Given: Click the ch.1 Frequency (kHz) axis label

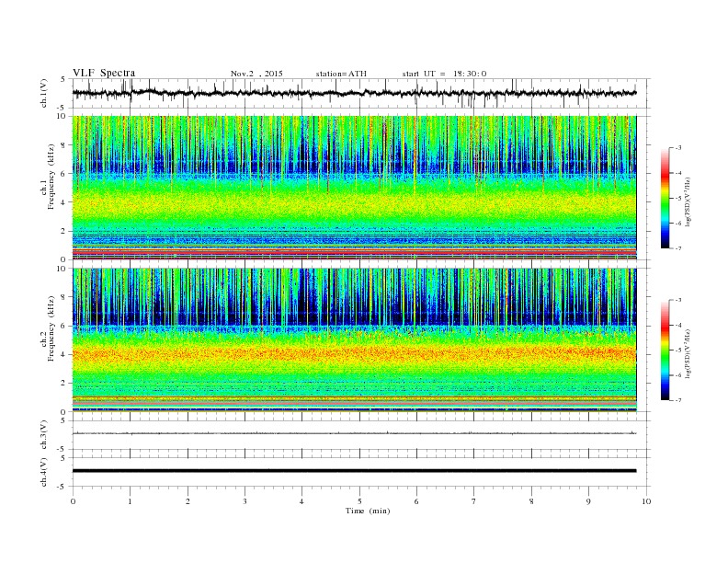Looking at the screenshot, I should (48, 177).
